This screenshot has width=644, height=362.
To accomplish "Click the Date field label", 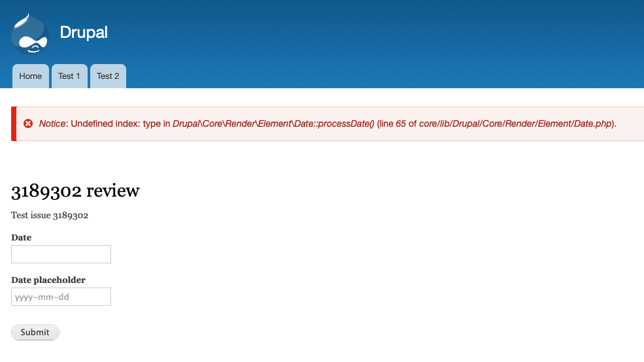I will pyautogui.click(x=22, y=238).
